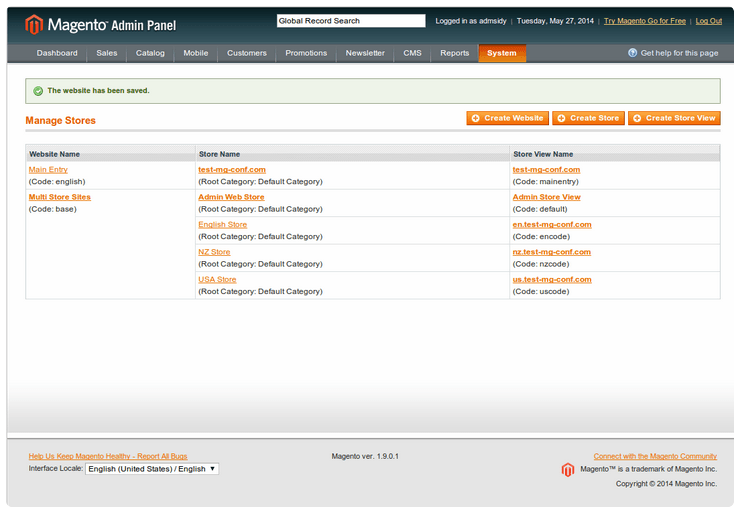Screen dimensions: 741x513
Task: Click the text (Code: encode)
Action: coord(541,236)
